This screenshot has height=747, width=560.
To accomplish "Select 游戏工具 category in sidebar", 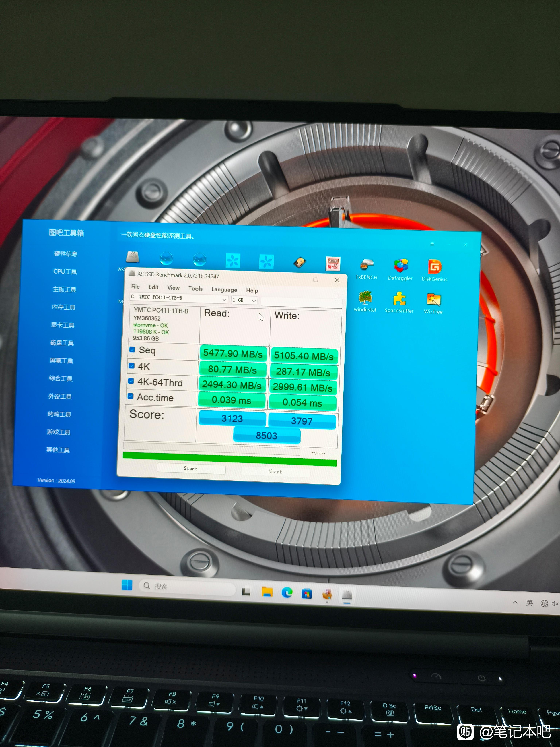I will click(59, 432).
